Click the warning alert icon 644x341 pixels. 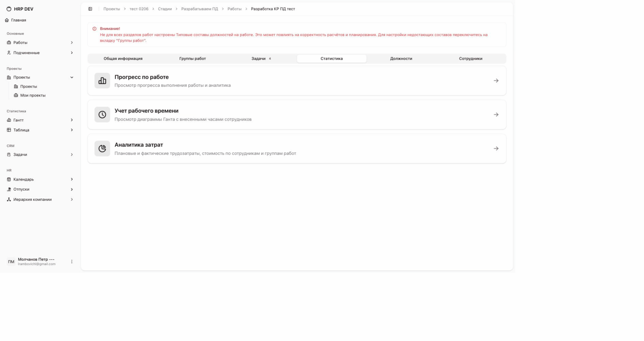pyautogui.click(x=94, y=29)
